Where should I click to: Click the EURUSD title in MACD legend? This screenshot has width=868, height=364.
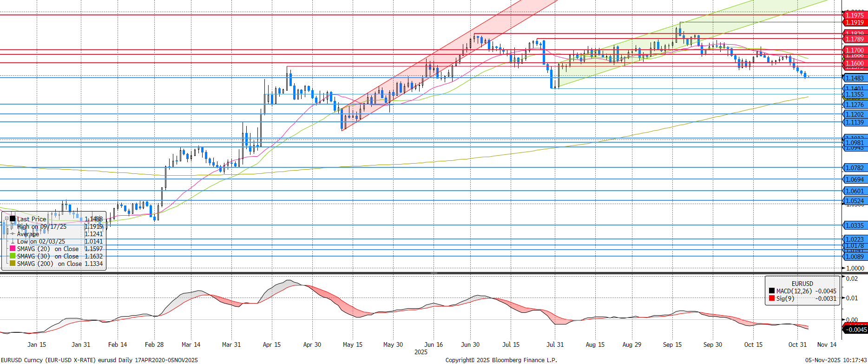802,284
